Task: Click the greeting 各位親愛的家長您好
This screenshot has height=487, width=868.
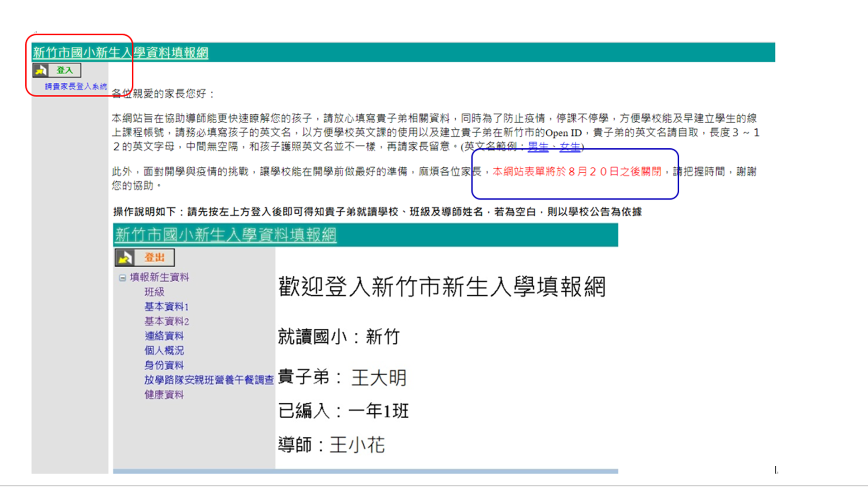Action: pyautogui.click(x=163, y=94)
